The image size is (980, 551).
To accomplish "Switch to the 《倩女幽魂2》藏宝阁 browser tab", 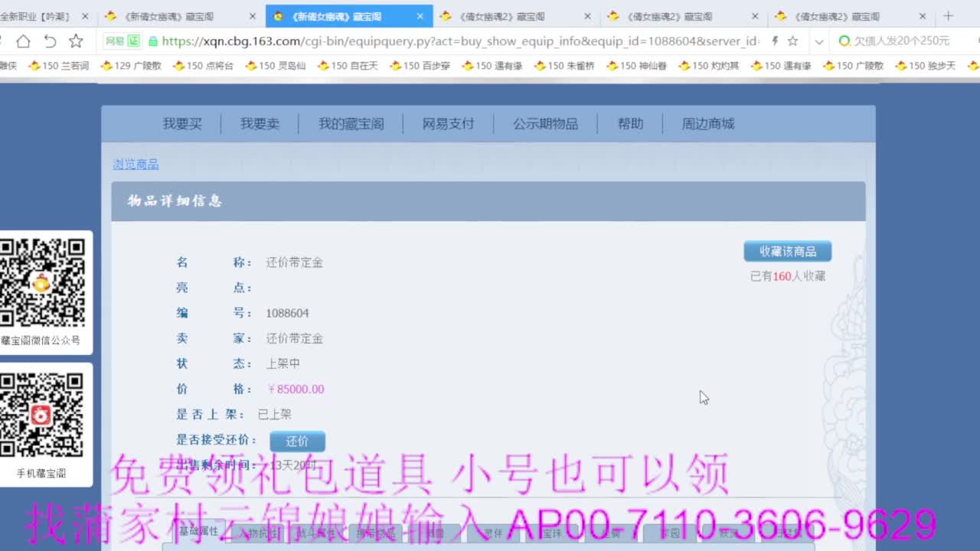I will coord(501,15).
